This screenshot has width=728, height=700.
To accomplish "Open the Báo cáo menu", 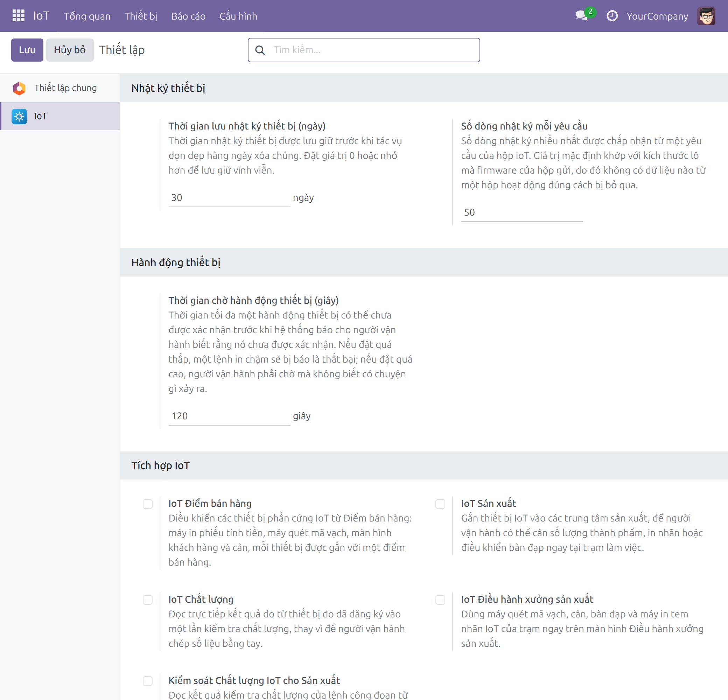I will pos(188,16).
